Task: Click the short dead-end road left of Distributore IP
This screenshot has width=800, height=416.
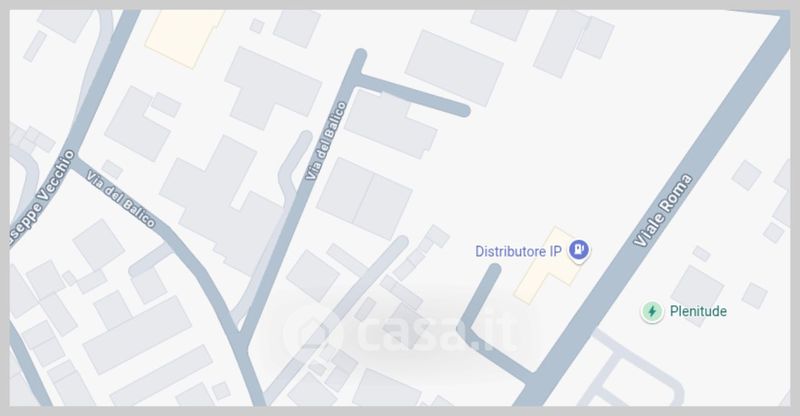Action: click(x=482, y=296)
